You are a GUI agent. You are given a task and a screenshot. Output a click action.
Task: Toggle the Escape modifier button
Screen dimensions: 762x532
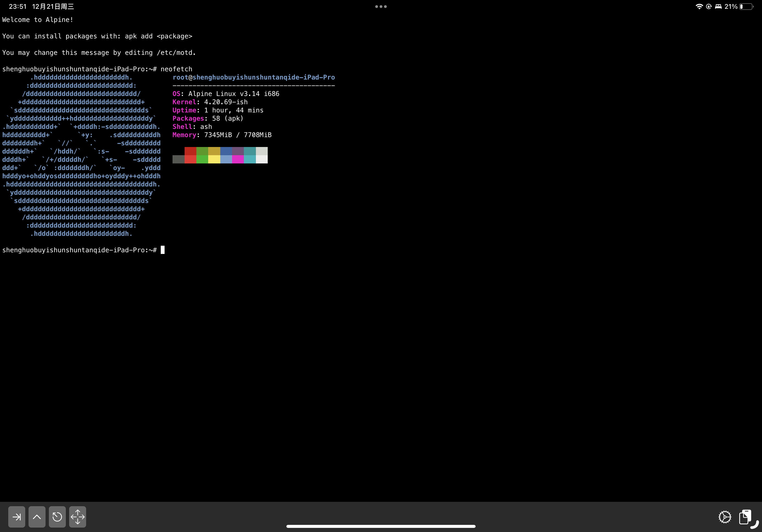(57, 517)
